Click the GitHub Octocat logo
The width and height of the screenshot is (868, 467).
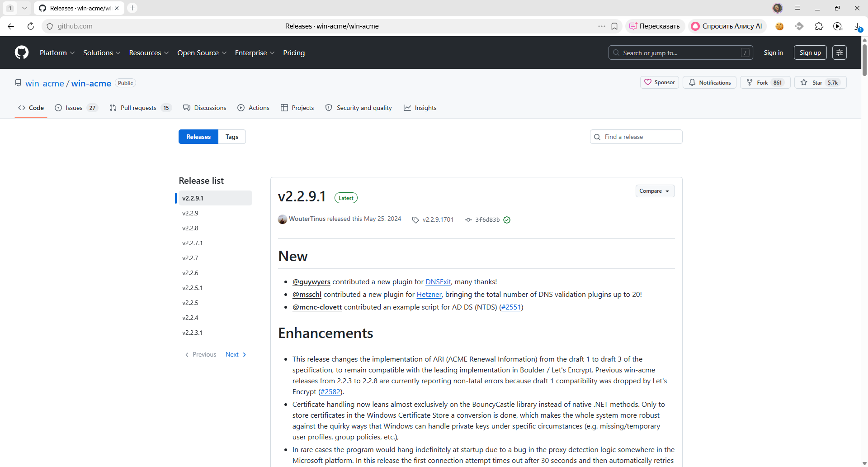click(x=22, y=52)
